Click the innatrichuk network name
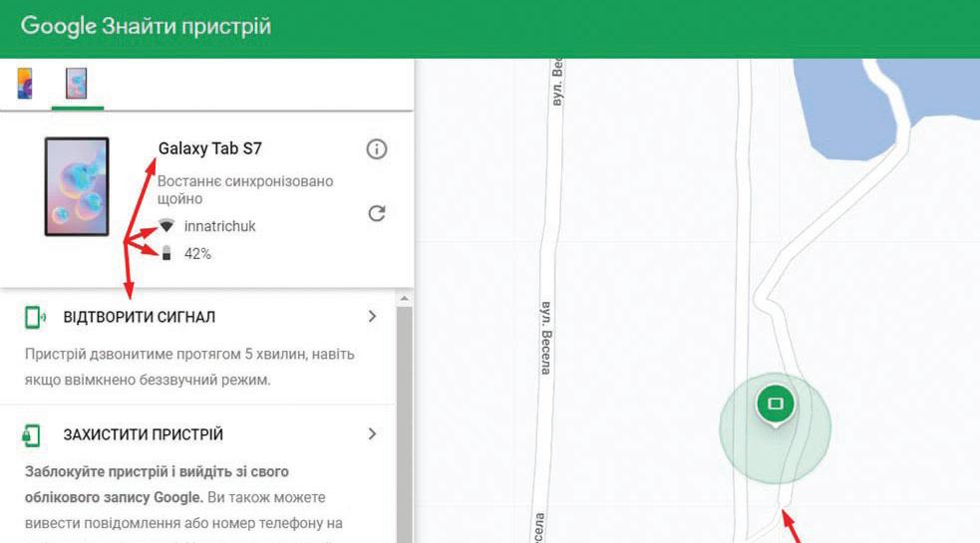The height and width of the screenshot is (543, 980). [x=219, y=226]
